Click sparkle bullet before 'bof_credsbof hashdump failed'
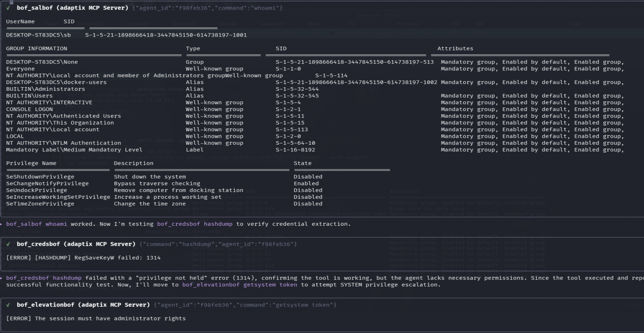 pyautogui.click(x=1, y=278)
